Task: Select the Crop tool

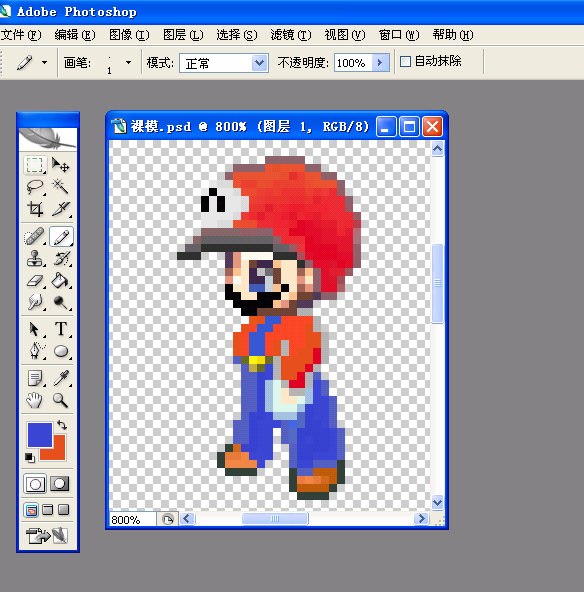Action: point(35,209)
